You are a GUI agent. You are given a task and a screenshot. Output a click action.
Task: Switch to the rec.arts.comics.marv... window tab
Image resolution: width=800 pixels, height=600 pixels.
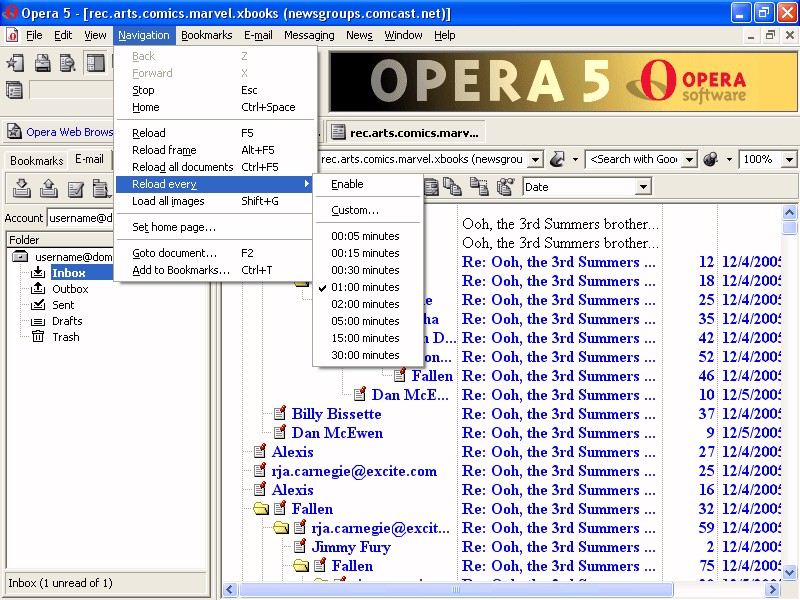coord(406,133)
